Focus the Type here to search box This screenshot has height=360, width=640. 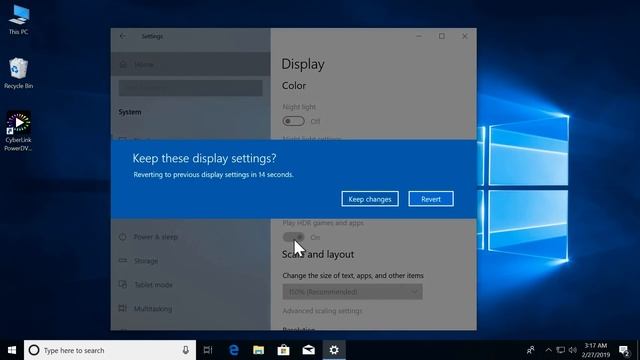pyautogui.click(x=110, y=350)
